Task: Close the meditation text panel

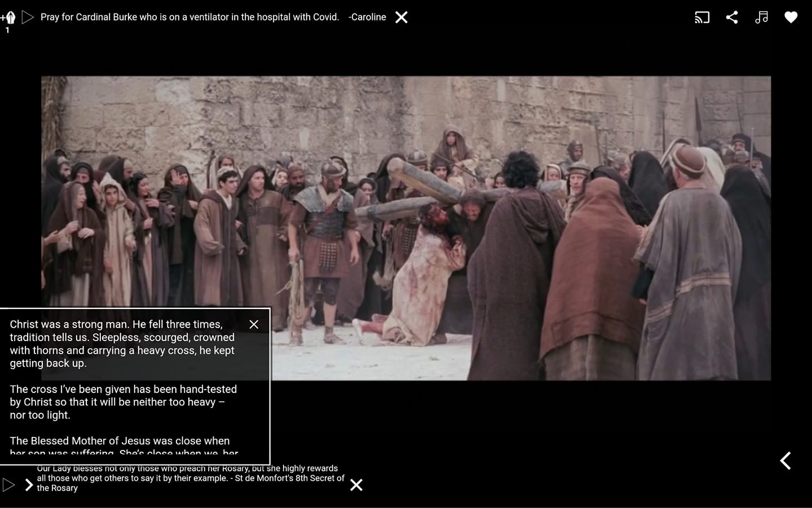Action: point(254,324)
